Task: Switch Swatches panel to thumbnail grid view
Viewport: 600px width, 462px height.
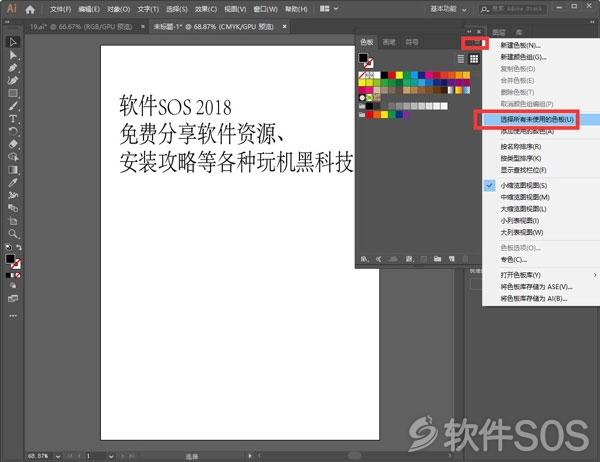Action: (474, 59)
